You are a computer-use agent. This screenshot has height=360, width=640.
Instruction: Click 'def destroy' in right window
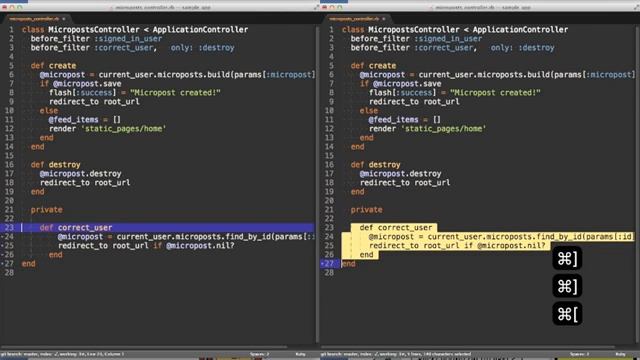tap(376, 165)
